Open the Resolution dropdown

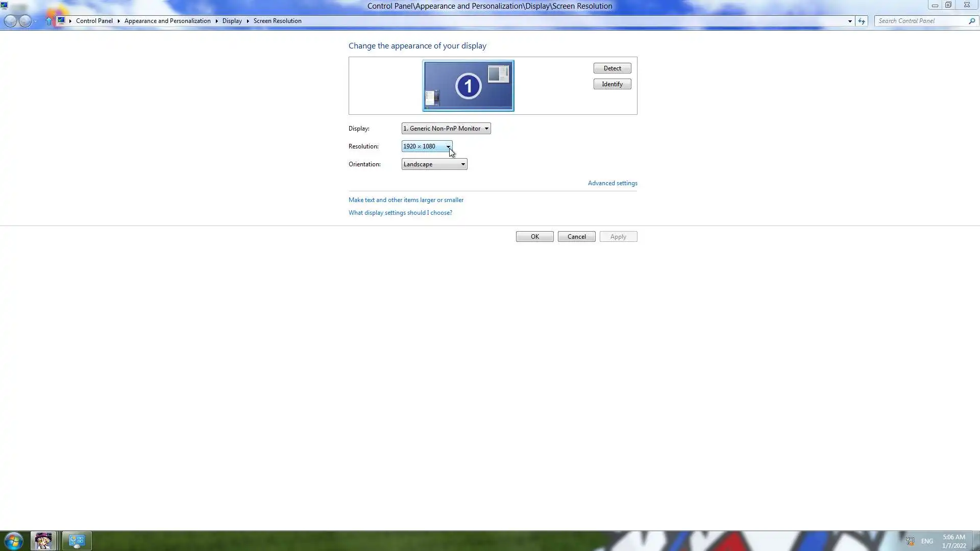pyautogui.click(x=427, y=146)
